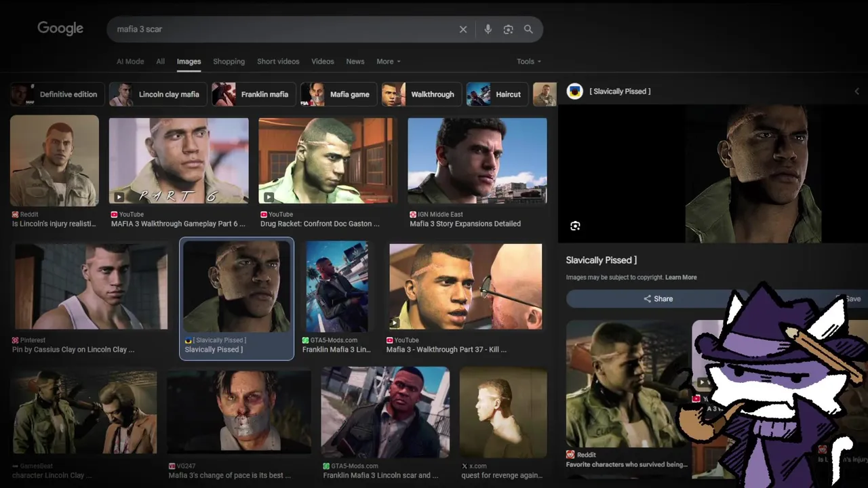
Task: Filter by Haircut chip
Action: pyautogui.click(x=498, y=94)
